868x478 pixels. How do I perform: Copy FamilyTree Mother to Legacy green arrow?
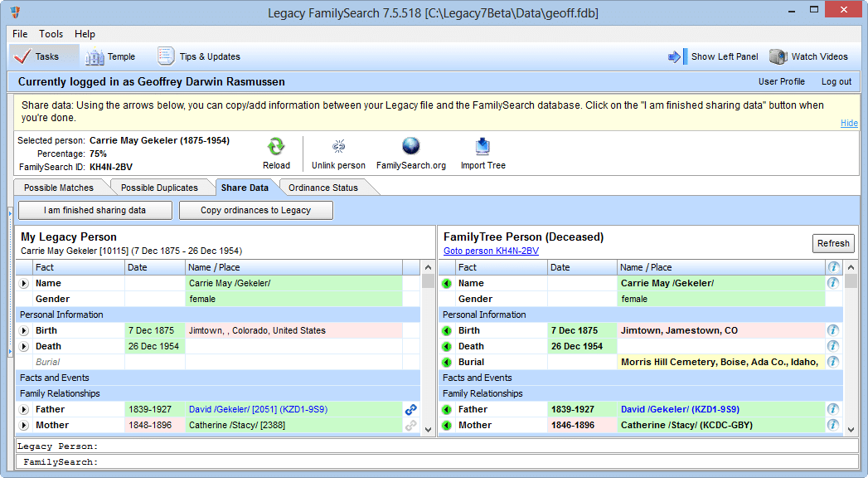pyautogui.click(x=447, y=426)
